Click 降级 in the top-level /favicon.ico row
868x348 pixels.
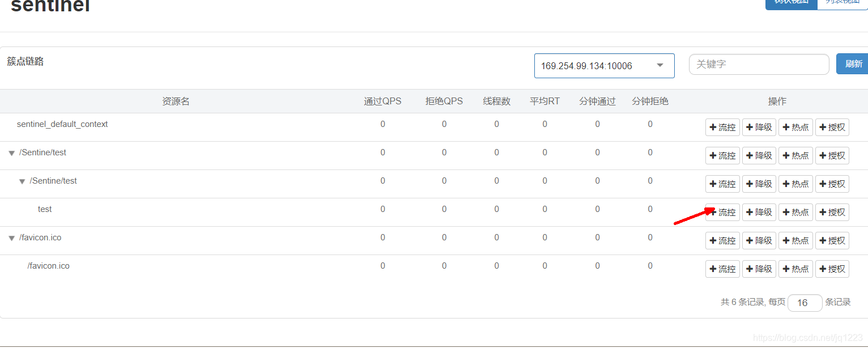tap(759, 241)
